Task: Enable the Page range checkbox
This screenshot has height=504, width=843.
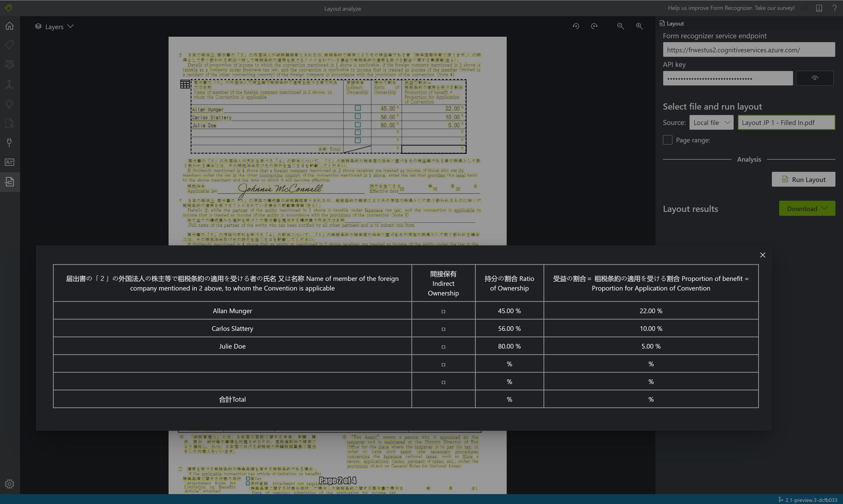Action: pos(667,139)
